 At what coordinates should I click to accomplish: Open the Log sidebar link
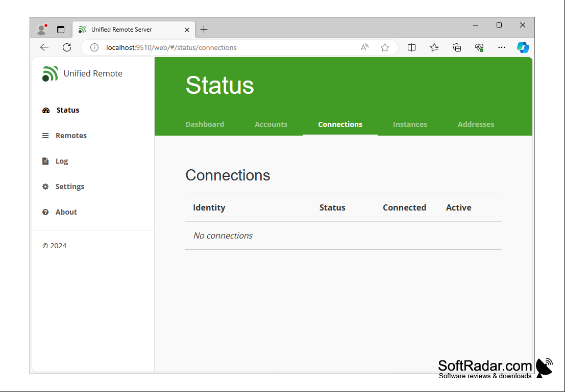pyautogui.click(x=62, y=161)
